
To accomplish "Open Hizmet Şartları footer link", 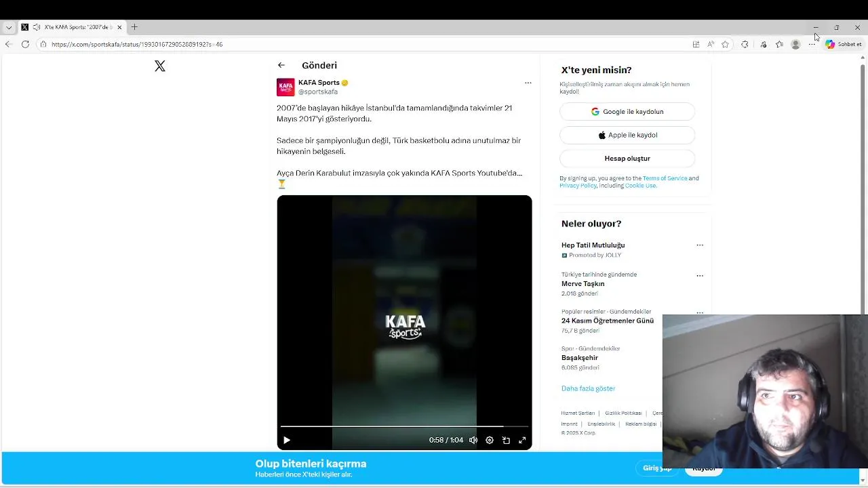I will tap(578, 413).
